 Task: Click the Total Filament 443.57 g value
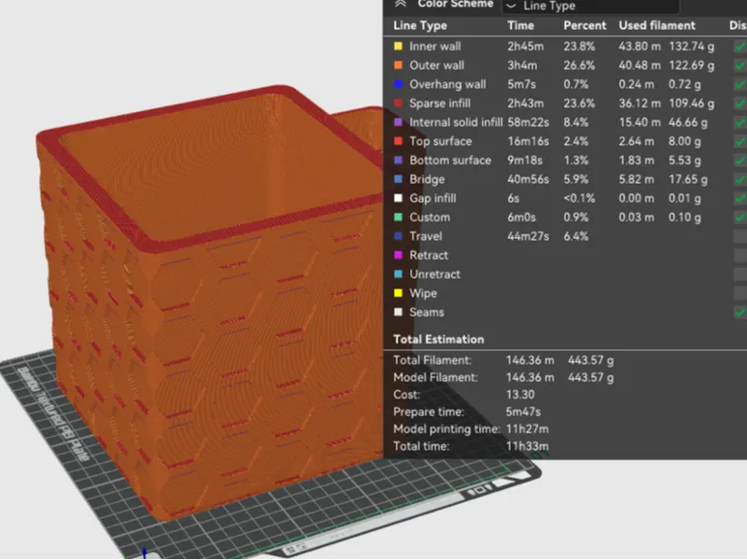click(591, 360)
